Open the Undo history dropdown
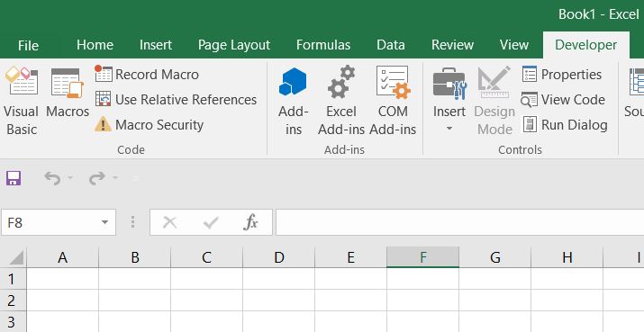Viewport: 644px width, 332px height. 70,178
